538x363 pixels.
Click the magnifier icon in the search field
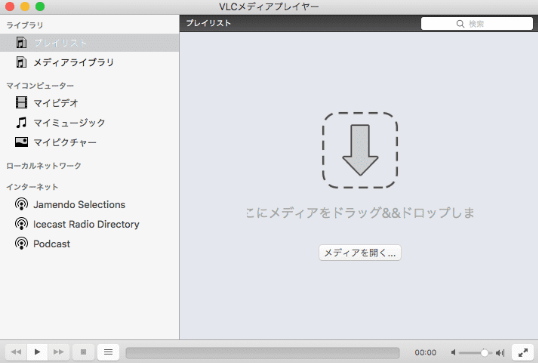pos(460,24)
